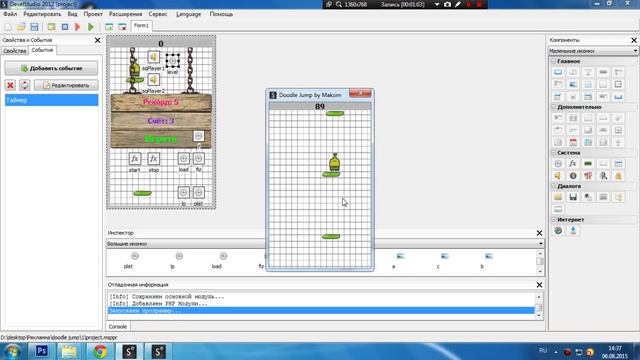Run the project with the red play icon

(78, 27)
